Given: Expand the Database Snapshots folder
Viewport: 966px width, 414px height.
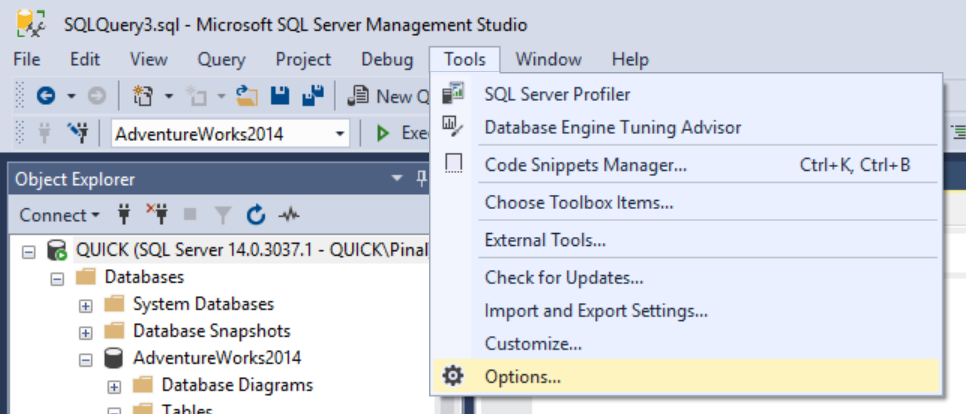Looking at the screenshot, I should pos(86,333).
